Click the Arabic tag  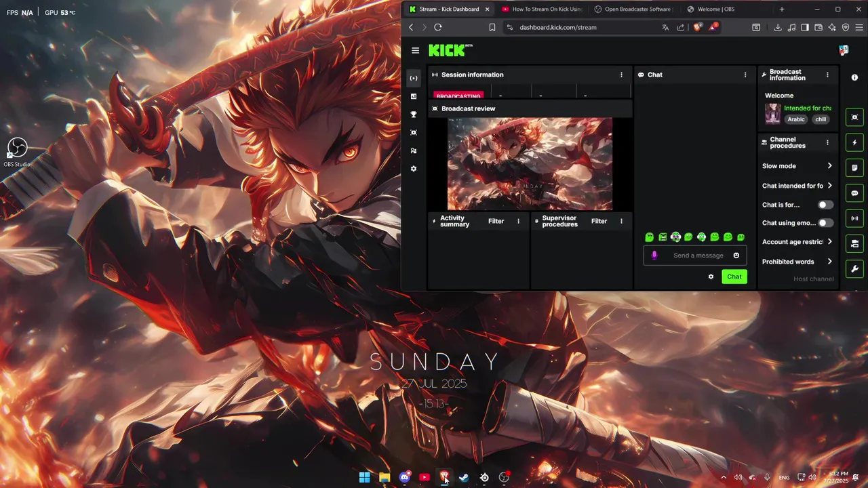(796, 119)
